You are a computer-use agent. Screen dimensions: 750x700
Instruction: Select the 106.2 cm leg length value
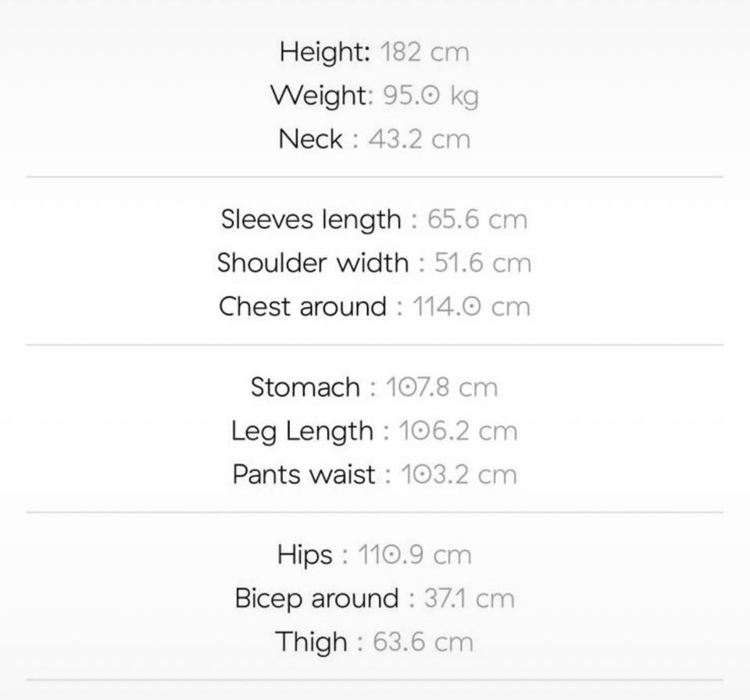(x=458, y=430)
